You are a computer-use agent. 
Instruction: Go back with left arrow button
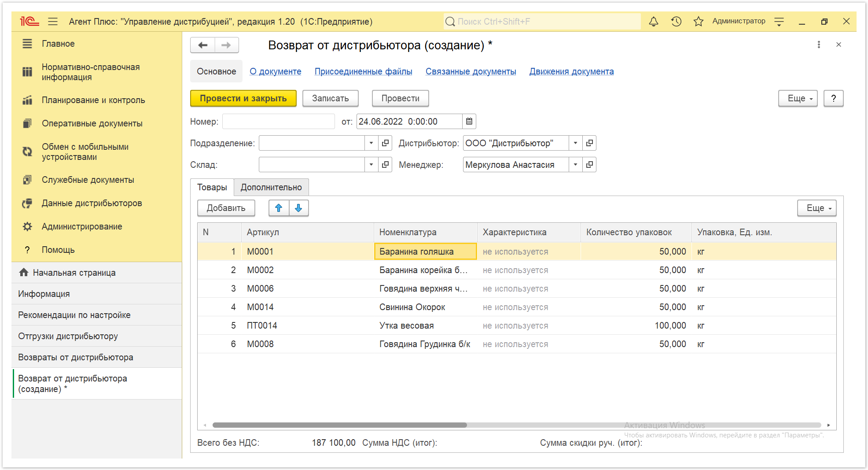203,45
